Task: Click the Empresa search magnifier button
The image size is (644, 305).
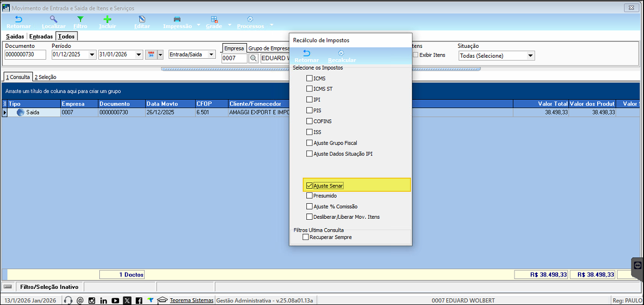Action: pyautogui.click(x=253, y=58)
